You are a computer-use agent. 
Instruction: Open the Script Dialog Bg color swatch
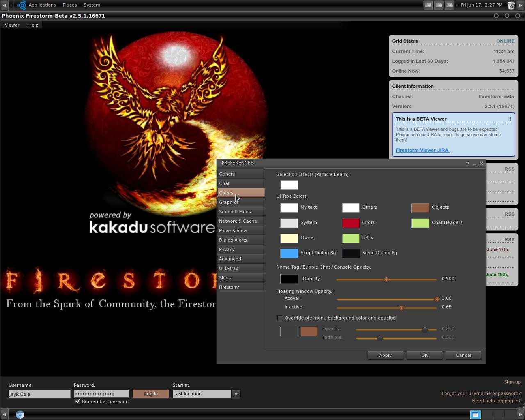pyautogui.click(x=289, y=253)
